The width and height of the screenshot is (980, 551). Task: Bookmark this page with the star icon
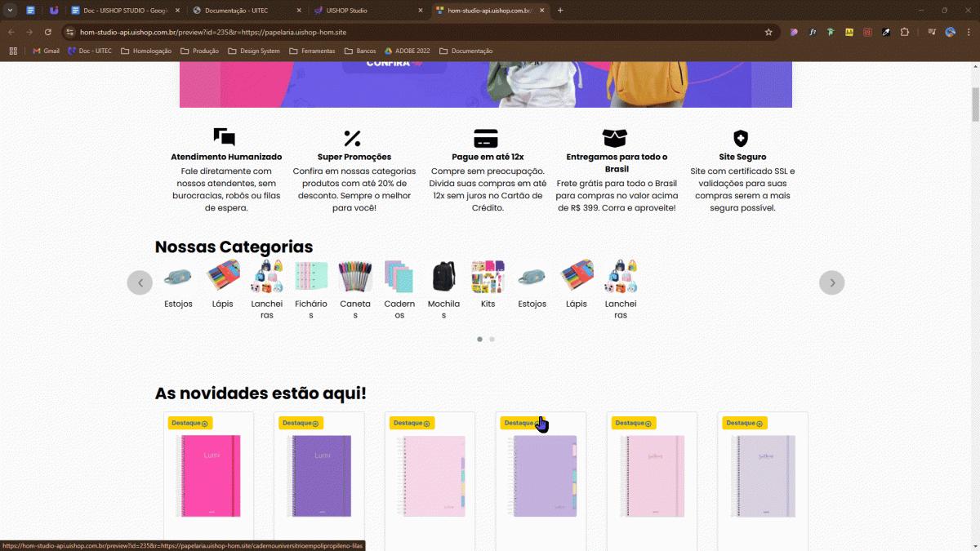[x=768, y=32]
